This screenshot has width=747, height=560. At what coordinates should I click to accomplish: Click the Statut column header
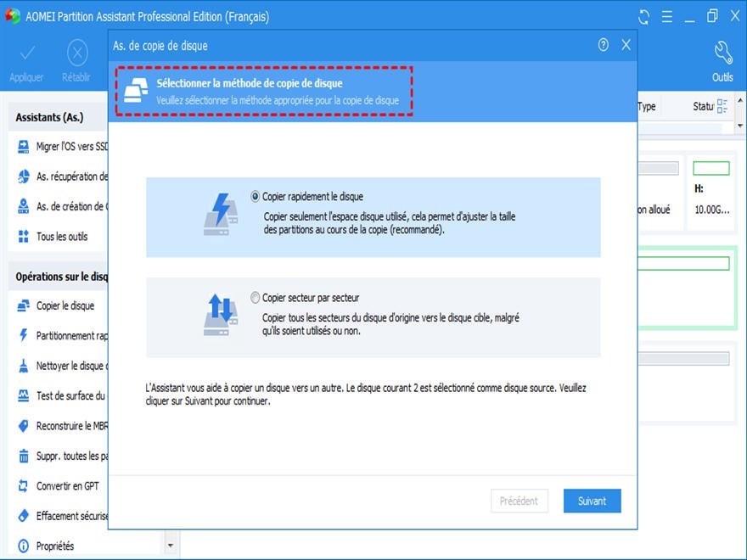[703, 106]
